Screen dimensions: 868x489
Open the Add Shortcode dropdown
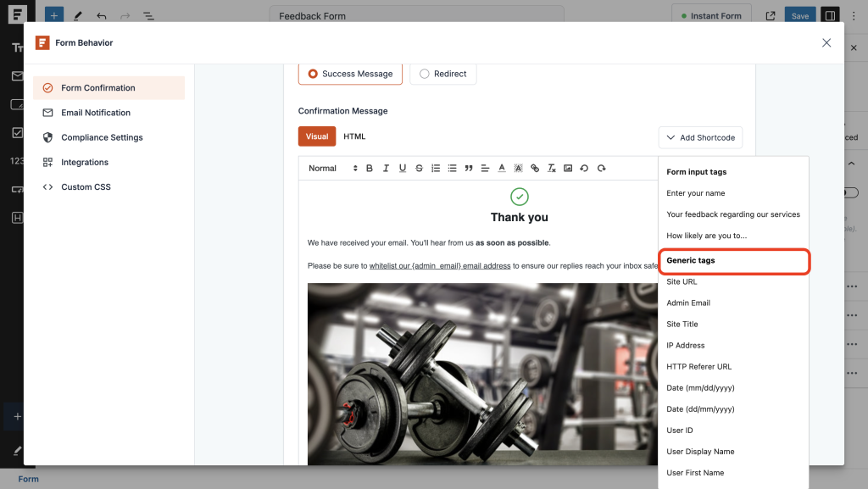tap(700, 137)
